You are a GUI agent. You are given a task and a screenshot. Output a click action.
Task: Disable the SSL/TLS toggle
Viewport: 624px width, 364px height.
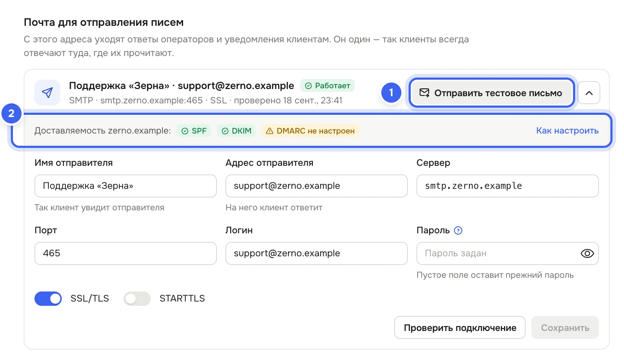(x=48, y=299)
